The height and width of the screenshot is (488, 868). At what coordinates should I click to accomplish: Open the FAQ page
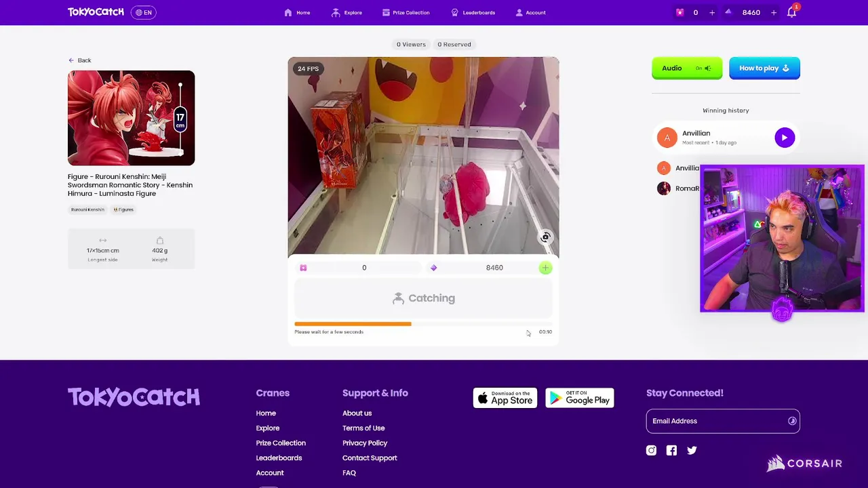349,472
